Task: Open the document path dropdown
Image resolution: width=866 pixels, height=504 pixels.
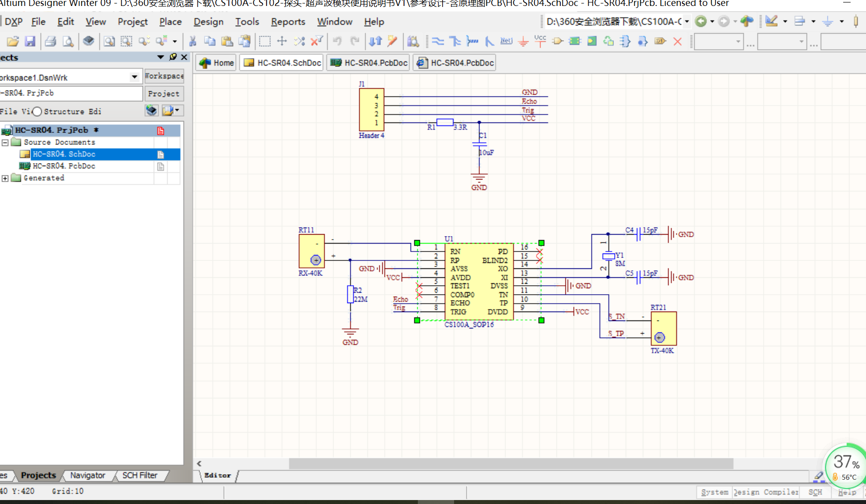Action: [687, 21]
